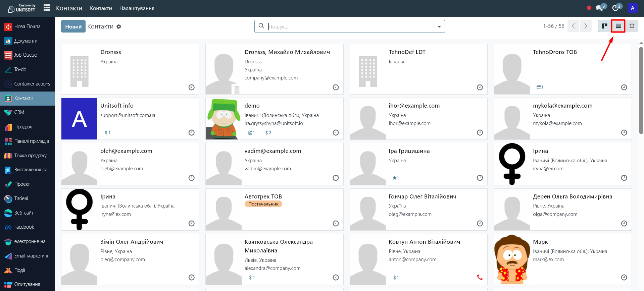Open the Нова Пошта app
Image resolution: width=644 pixels, height=291 pixels.
point(27,26)
